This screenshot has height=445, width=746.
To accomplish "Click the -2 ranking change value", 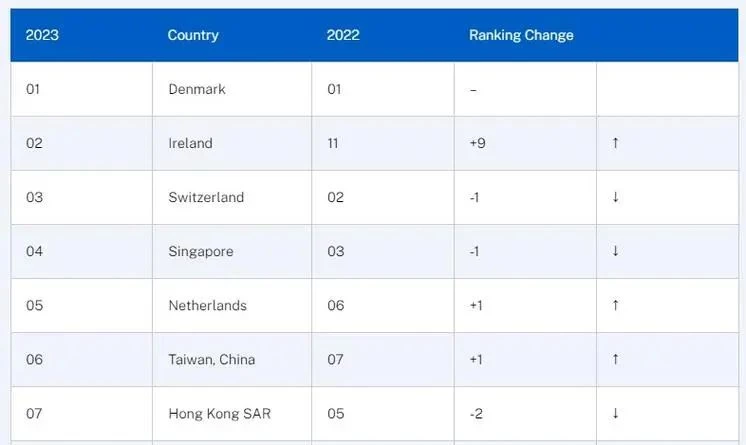I will [476, 414].
